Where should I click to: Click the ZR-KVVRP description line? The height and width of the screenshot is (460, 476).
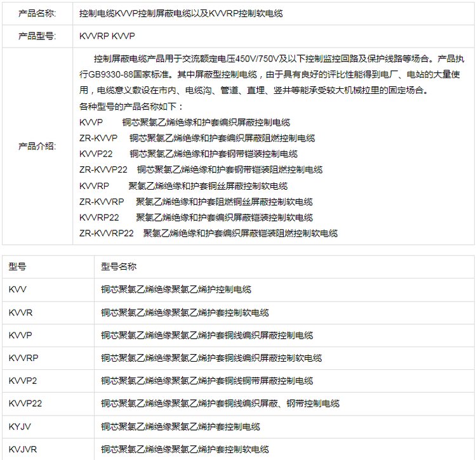pyautogui.click(x=196, y=202)
